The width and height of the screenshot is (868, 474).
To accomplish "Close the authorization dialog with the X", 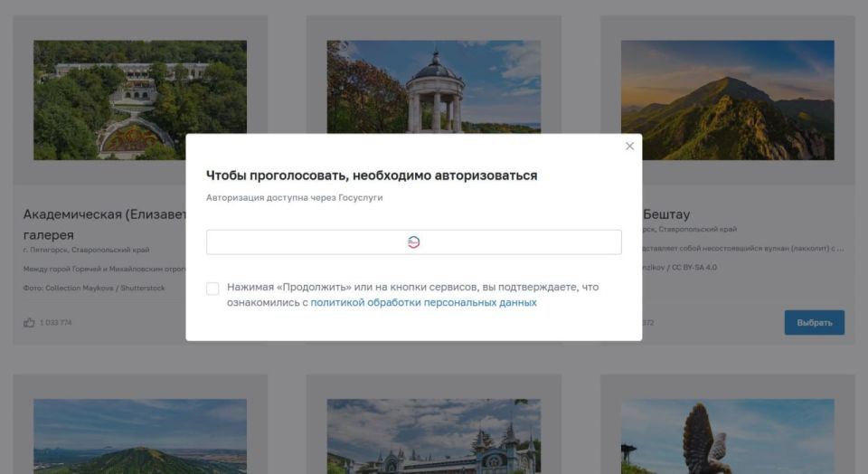I will [x=629, y=147].
